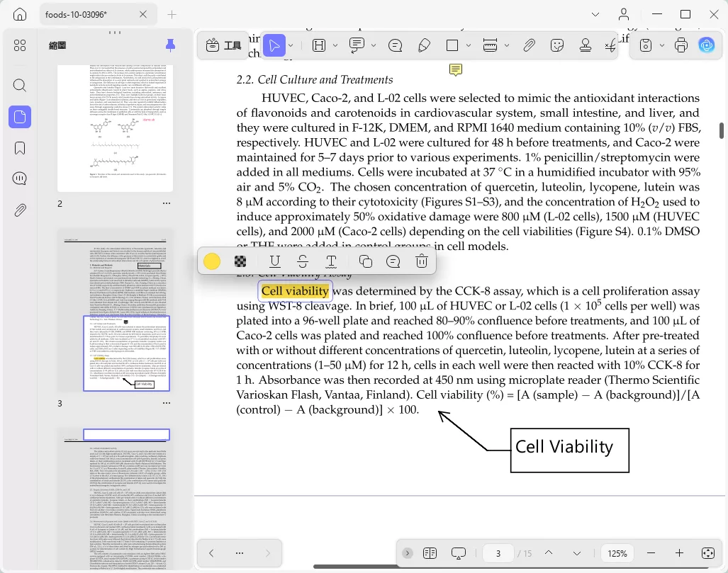
Task: Start the slideshow presentation mode
Action: (458, 553)
